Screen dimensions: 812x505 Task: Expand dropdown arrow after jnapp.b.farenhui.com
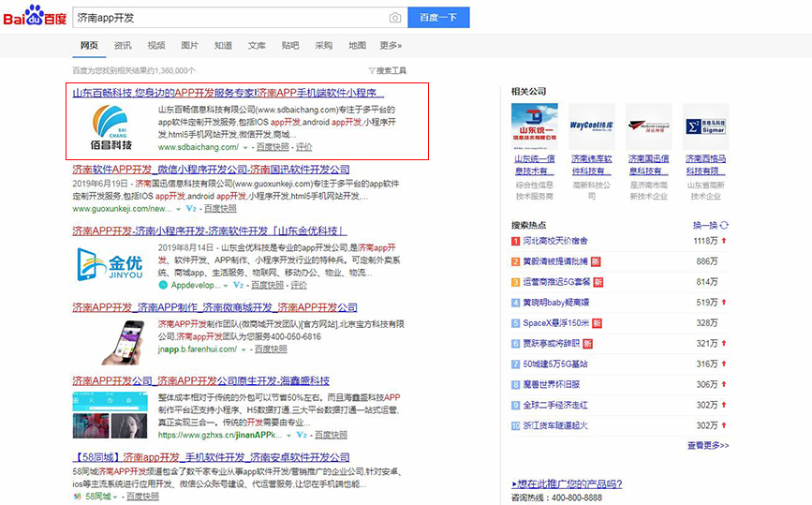243,350
